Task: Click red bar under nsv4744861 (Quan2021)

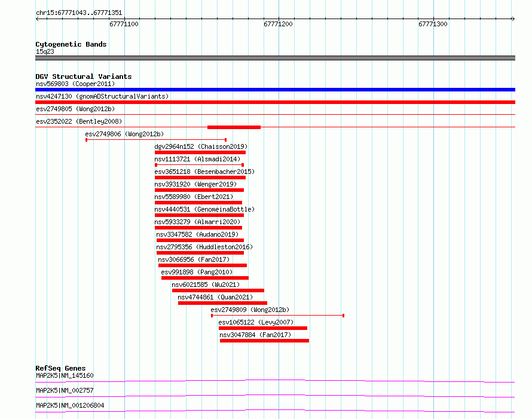Action: (222, 303)
